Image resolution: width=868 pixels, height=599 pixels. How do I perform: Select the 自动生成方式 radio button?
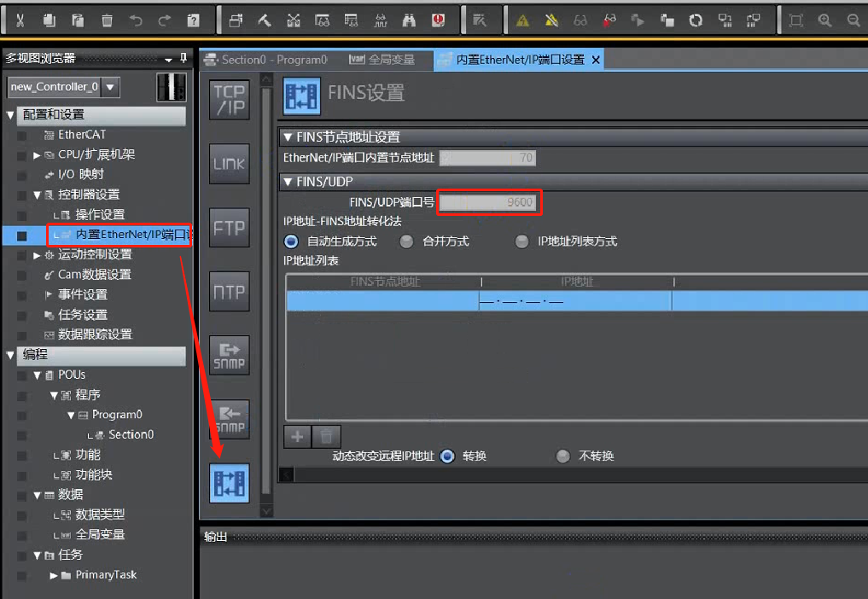[291, 241]
